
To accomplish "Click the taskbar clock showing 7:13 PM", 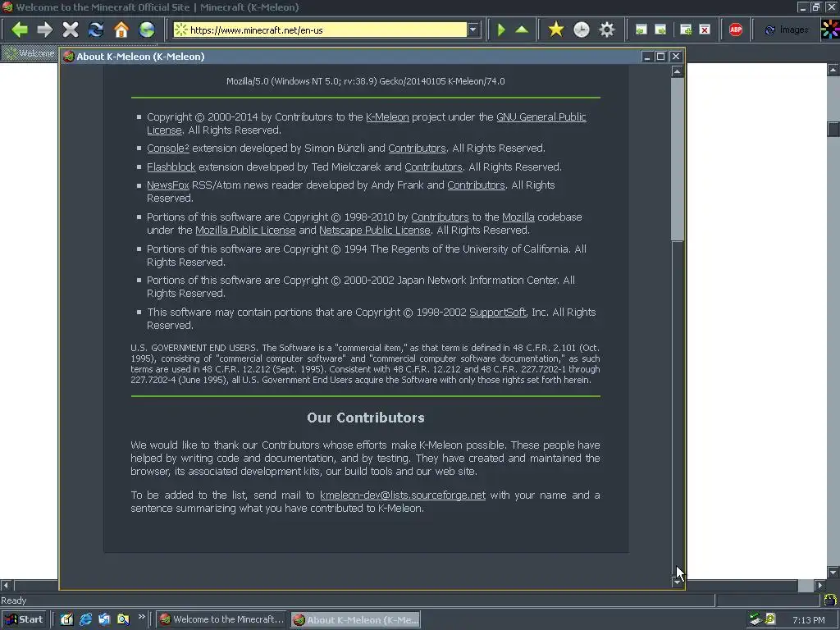I will [808, 620].
